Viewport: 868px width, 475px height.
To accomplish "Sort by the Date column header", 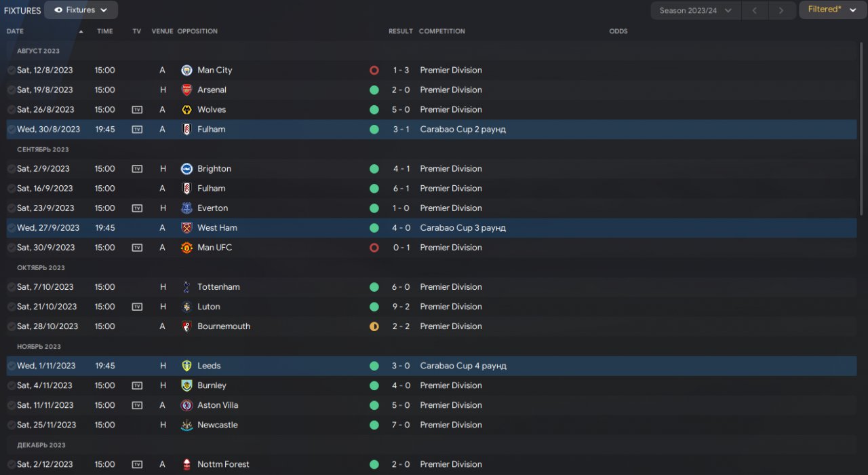I will [x=15, y=31].
